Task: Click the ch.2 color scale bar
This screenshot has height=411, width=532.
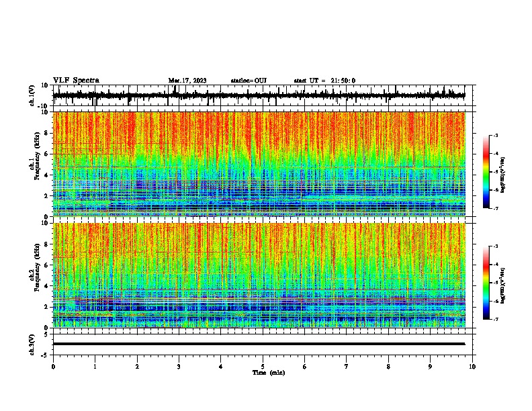Action: pos(486,283)
